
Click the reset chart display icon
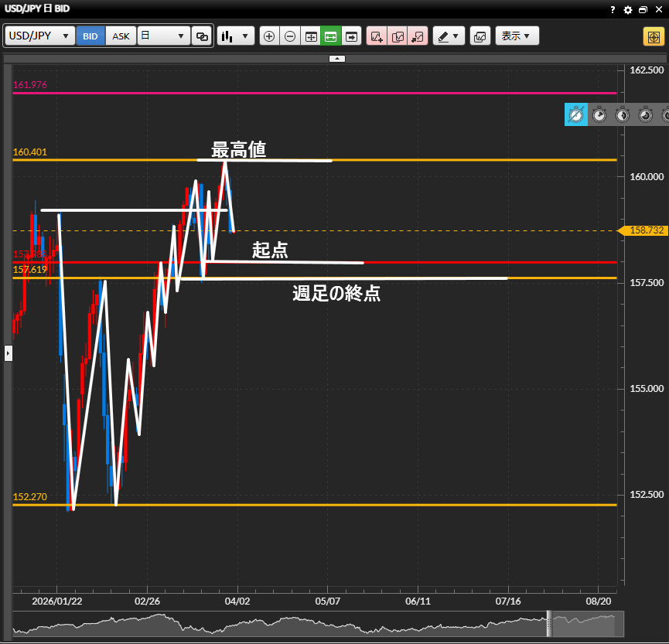[x=311, y=36]
